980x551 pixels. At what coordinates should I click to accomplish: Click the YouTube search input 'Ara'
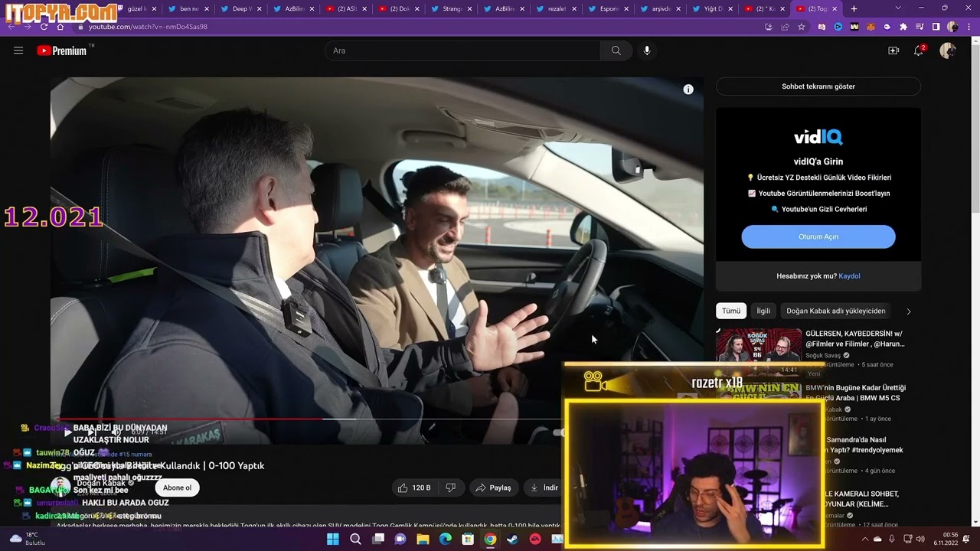[462, 51]
